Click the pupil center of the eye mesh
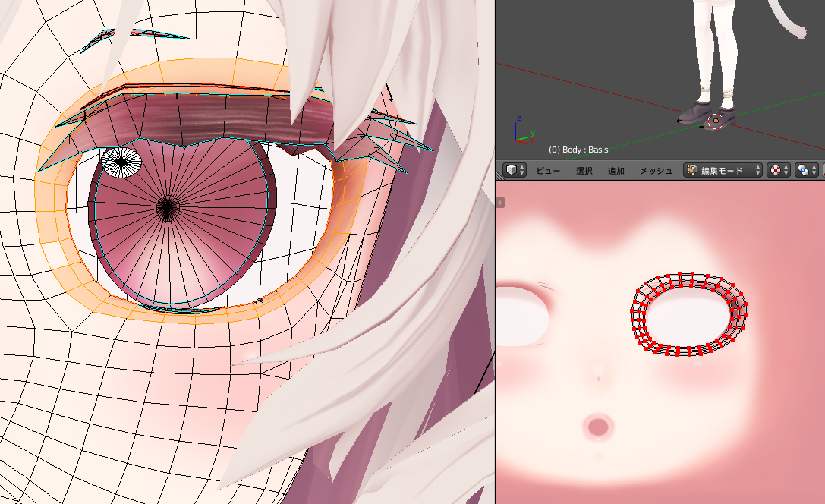Screen dimensions: 825x504 pyautogui.click(x=167, y=206)
